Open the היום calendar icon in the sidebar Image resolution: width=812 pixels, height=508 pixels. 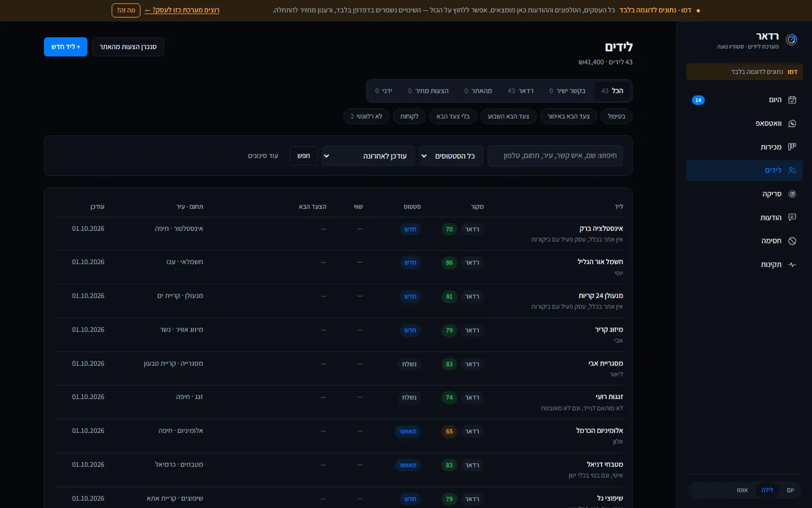(x=792, y=100)
